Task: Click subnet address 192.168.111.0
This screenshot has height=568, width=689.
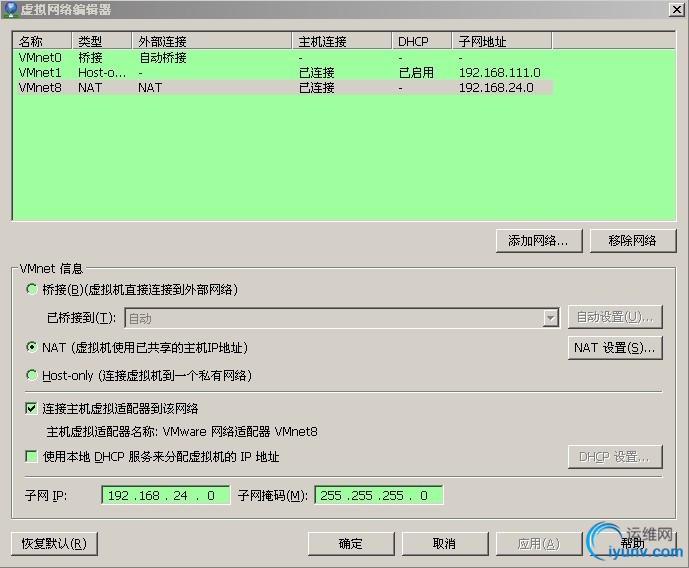Action: (x=500, y=72)
